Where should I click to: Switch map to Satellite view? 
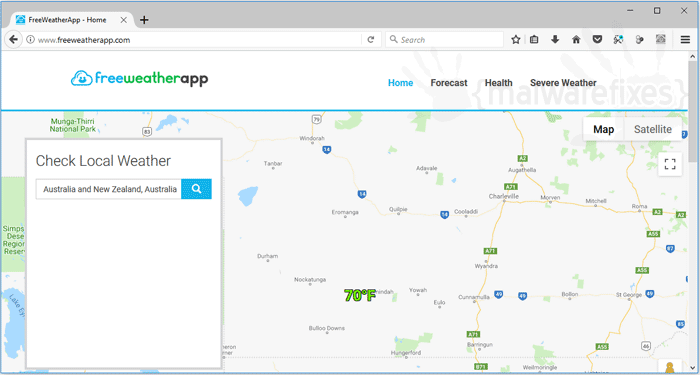[653, 129]
